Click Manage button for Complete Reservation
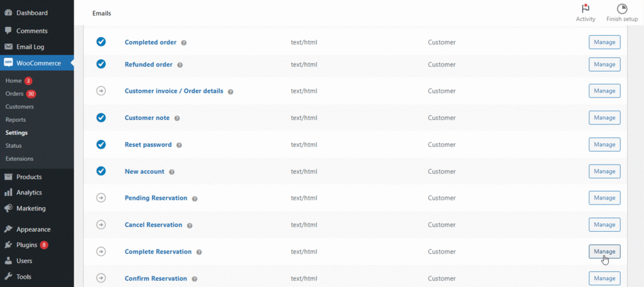 604,251
